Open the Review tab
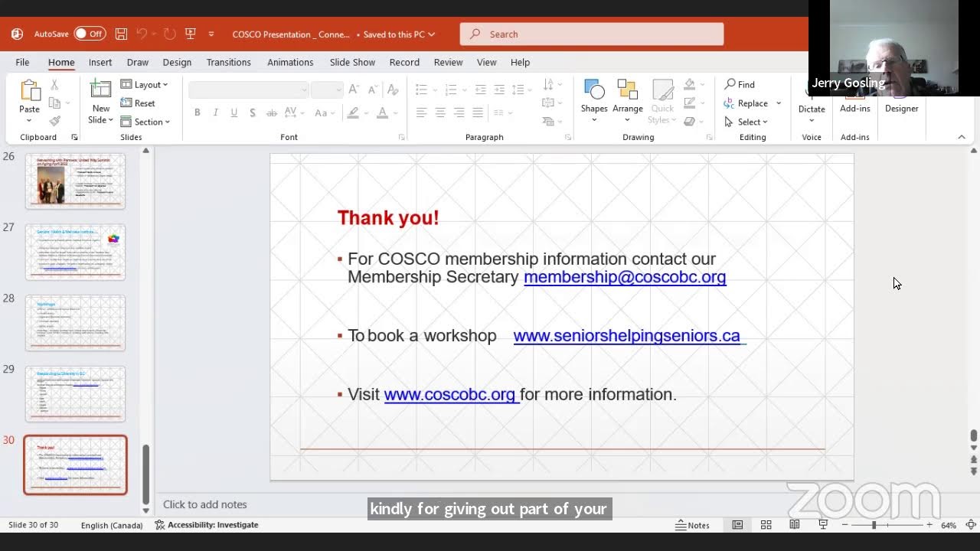Screen dimensions: 980x551 pyautogui.click(x=448, y=62)
